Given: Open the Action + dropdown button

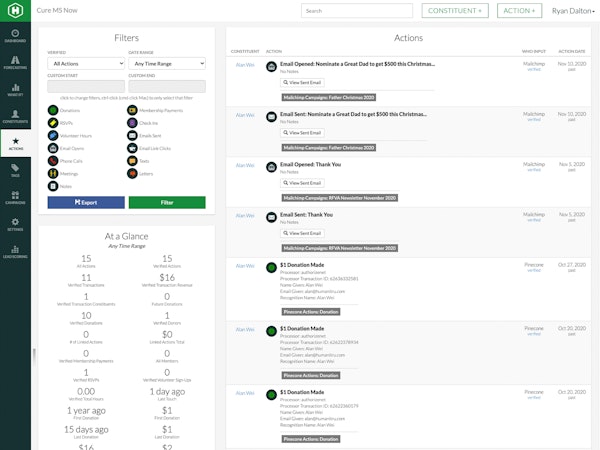Looking at the screenshot, I should click(x=519, y=11).
